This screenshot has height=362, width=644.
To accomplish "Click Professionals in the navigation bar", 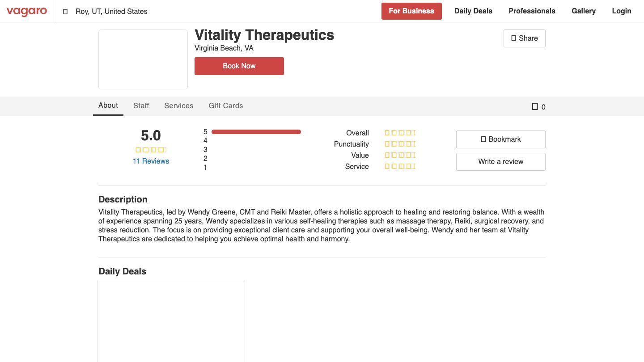I will pos(532,11).
